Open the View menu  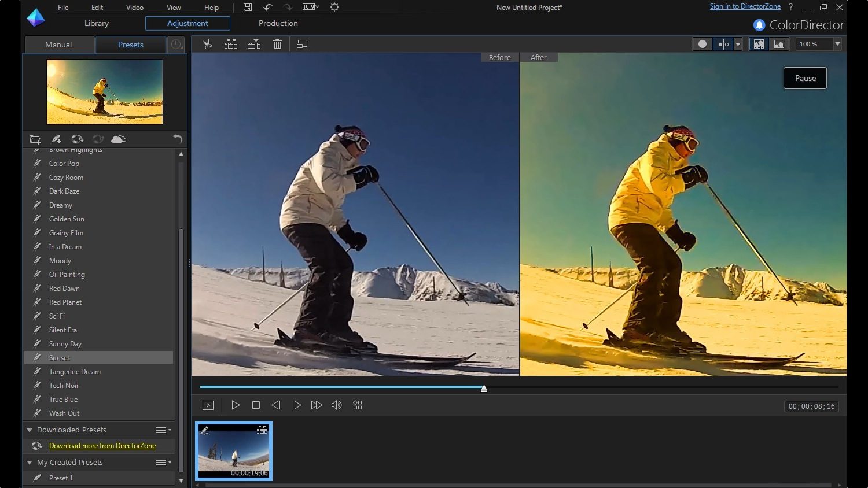(174, 8)
